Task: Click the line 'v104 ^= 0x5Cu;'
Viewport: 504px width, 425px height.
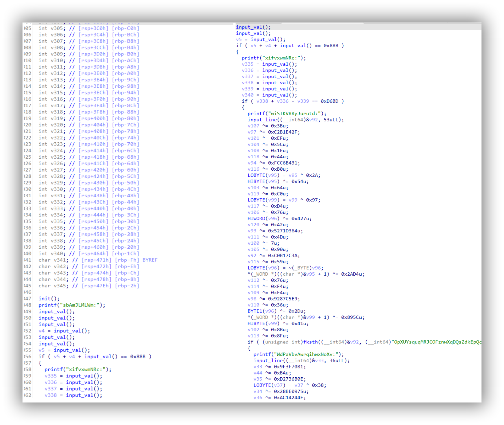Action: [x=268, y=144]
